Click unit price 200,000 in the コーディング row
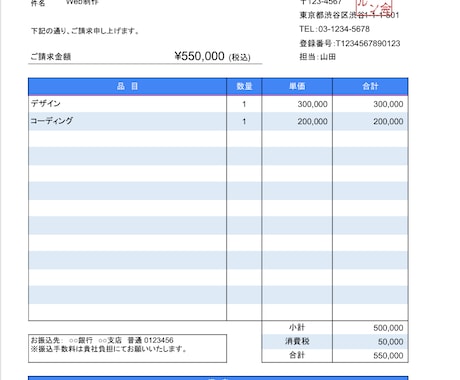The height and width of the screenshot is (380, 460). click(312, 122)
